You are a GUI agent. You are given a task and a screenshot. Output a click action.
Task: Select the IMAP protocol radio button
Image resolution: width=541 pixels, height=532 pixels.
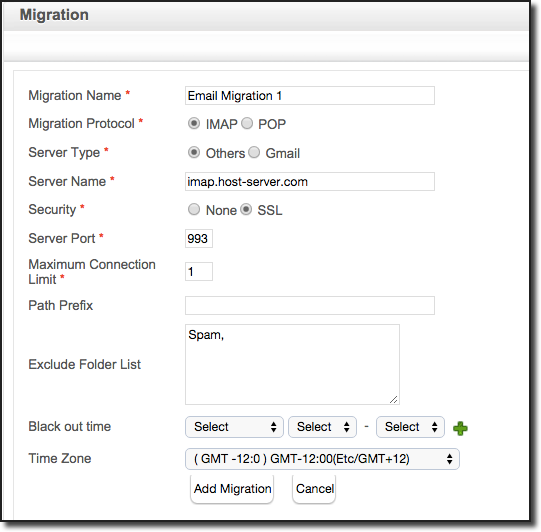[x=194, y=123]
